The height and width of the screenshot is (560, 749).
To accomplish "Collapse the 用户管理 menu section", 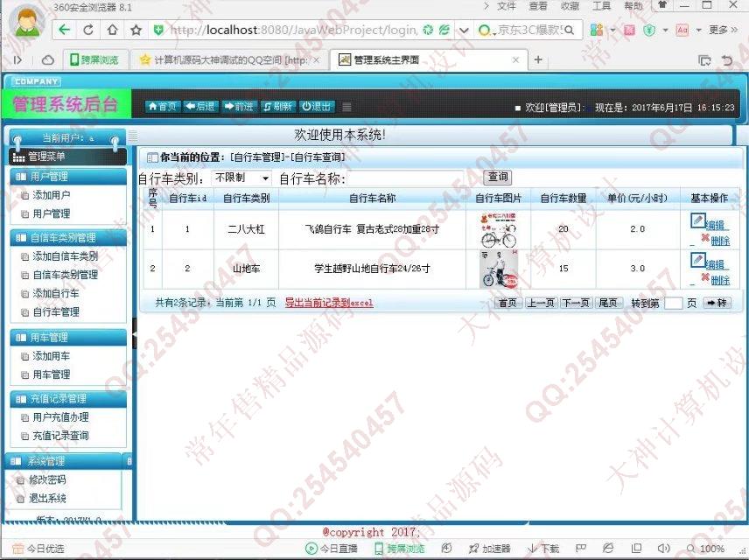I will click(68, 177).
